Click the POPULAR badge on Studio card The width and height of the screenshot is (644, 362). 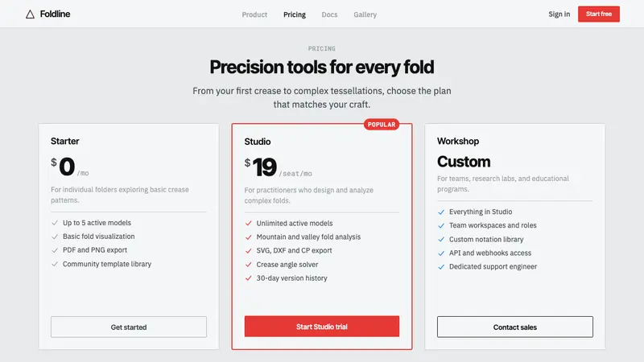coord(382,125)
